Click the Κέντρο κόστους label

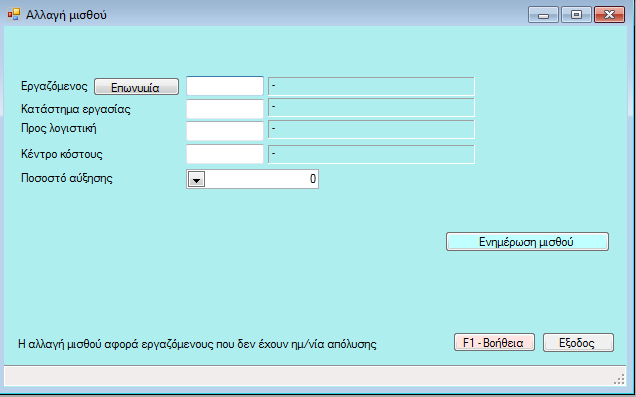[62, 154]
